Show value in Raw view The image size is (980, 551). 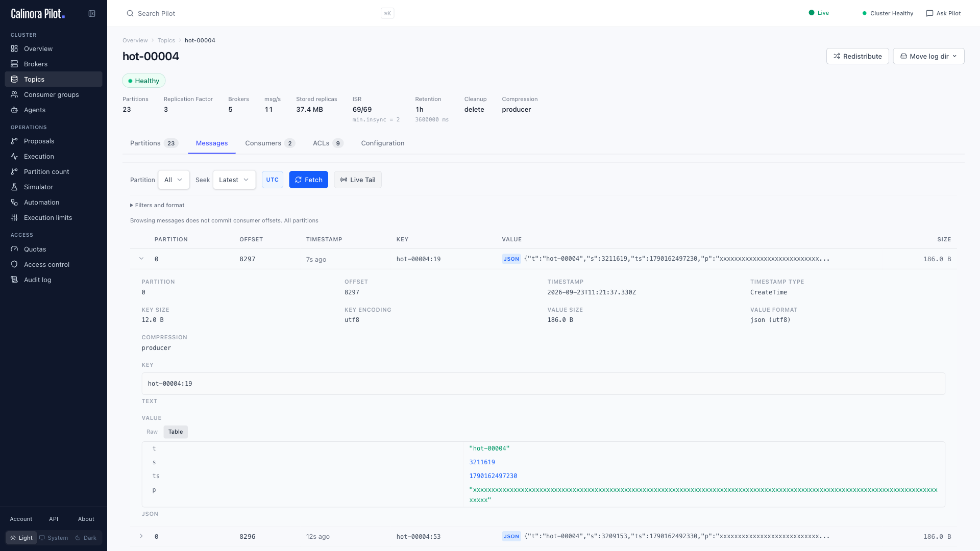pos(152,432)
